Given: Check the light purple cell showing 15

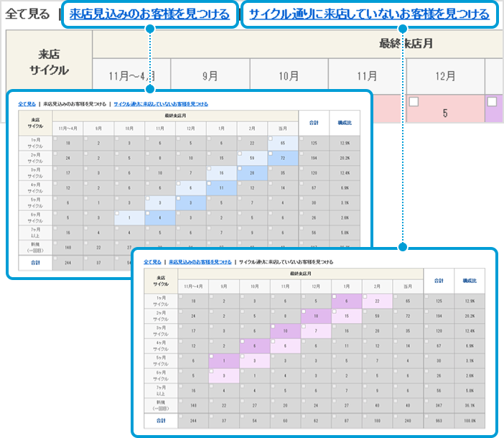Looking at the screenshot, I should point(347,315).
